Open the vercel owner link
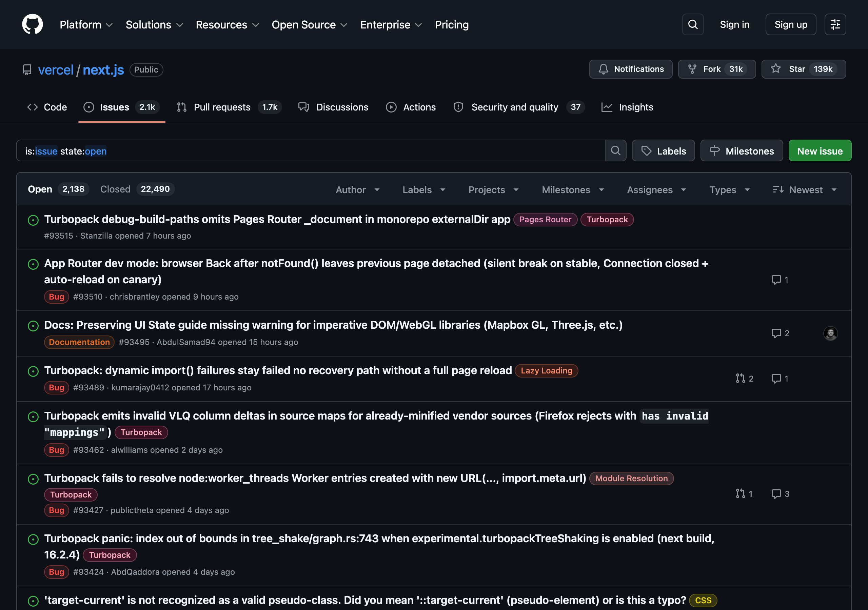 (56, 70)
